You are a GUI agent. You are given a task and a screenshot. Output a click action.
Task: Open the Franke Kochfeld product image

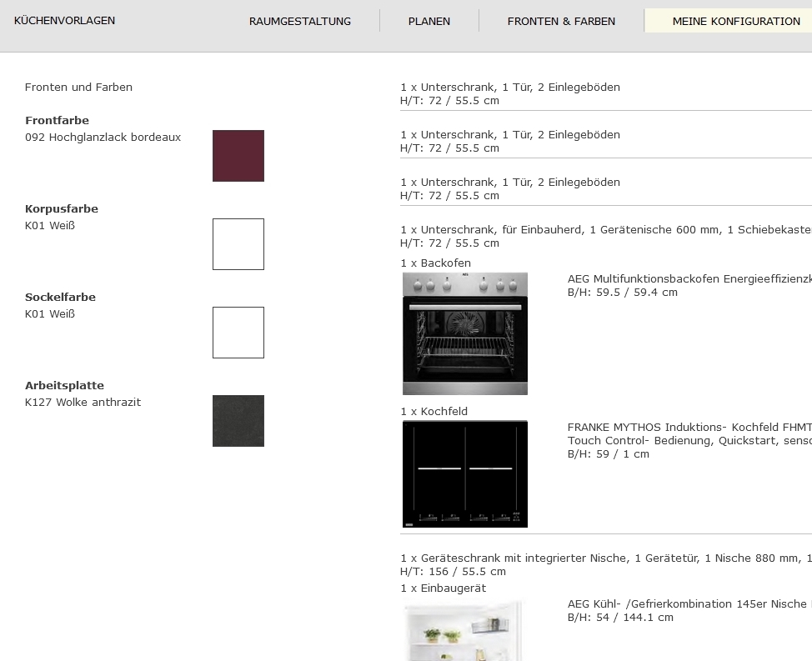pyautogui.click(x=465, y=474)
